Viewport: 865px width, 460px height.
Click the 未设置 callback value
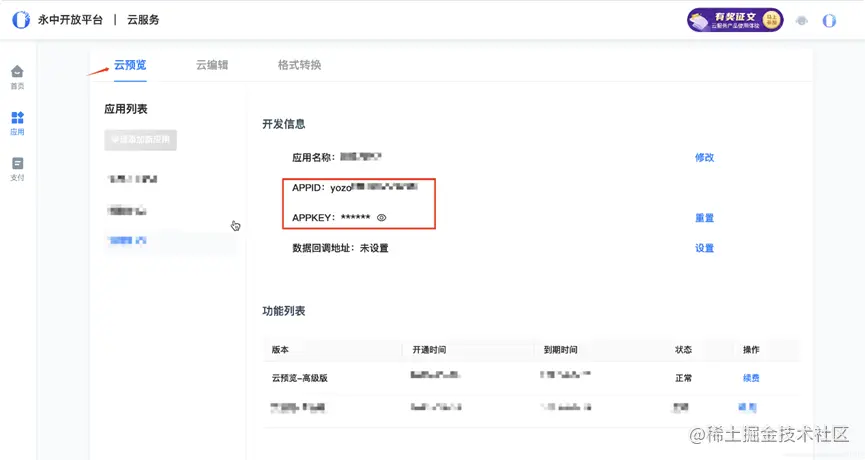click(x=374, y=248)
